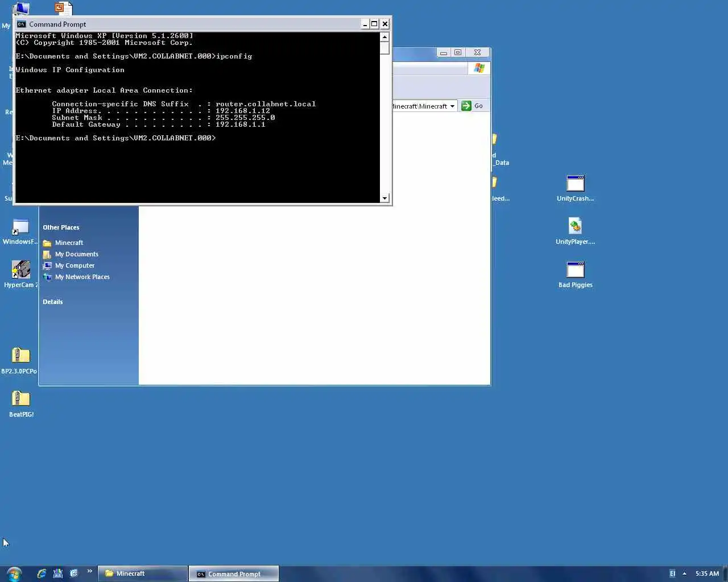Click the address field showing Minecraft path
The image size is (728, 582).
(x=420, y=106)
